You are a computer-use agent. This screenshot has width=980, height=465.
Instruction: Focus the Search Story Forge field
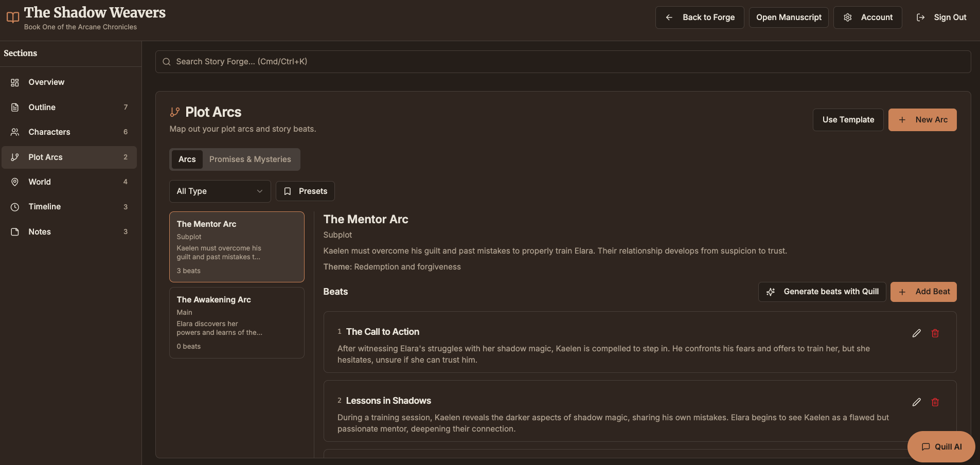pyautogui.click(x=563, y=62)
